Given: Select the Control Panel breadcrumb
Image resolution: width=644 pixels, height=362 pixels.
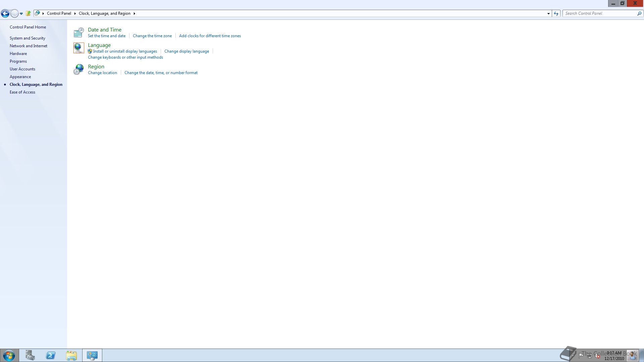Looking at the screenshot, I should pyautogui.click(x=59, y=13).
